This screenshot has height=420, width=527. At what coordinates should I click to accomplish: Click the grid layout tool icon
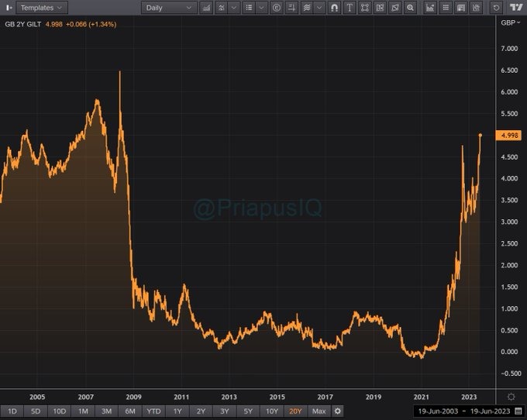click(380, 8)
